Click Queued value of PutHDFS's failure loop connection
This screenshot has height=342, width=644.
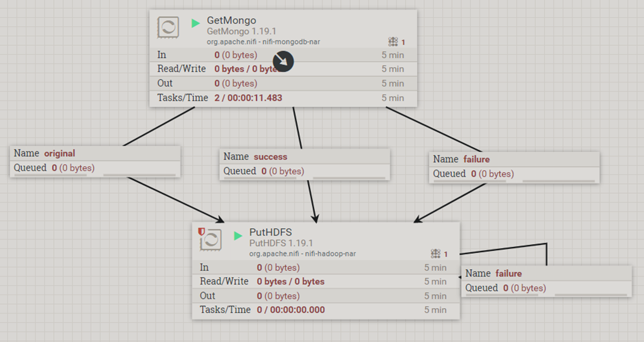coord(525,288)
